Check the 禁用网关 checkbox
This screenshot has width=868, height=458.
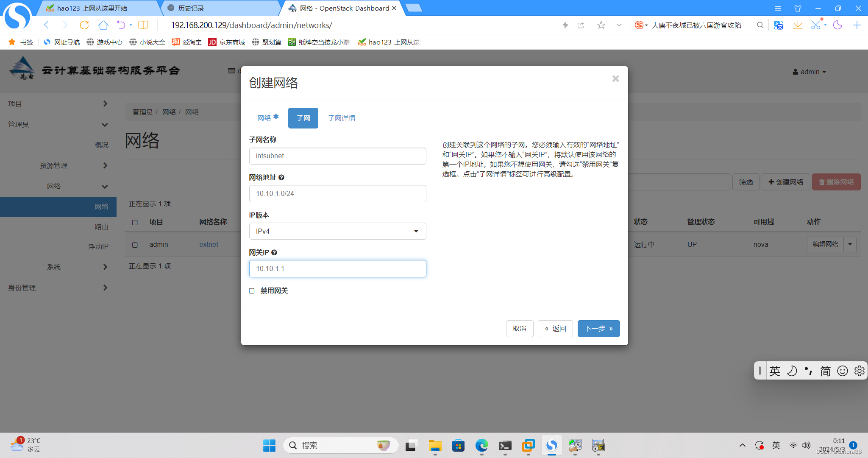point(252,290)
